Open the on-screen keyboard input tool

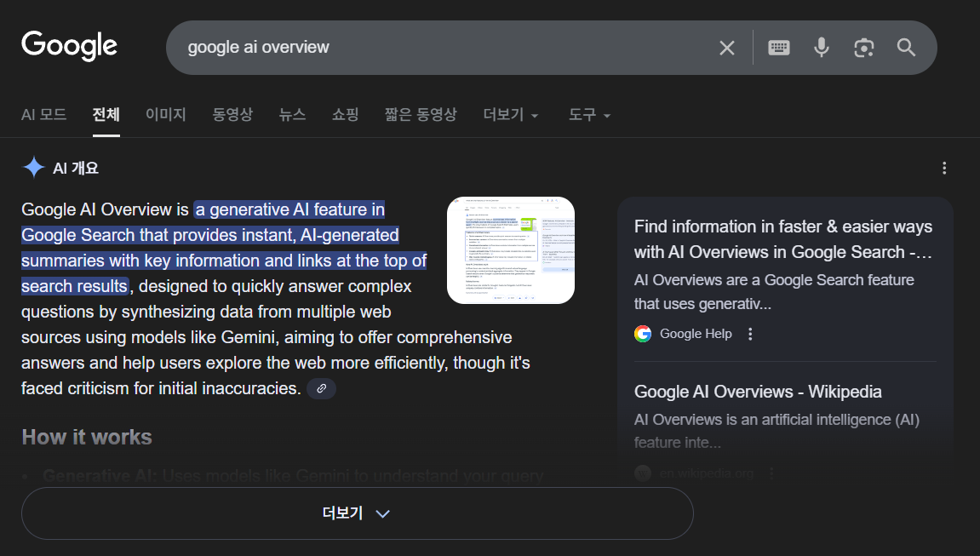pyautogui.click(x=778, y=48)
